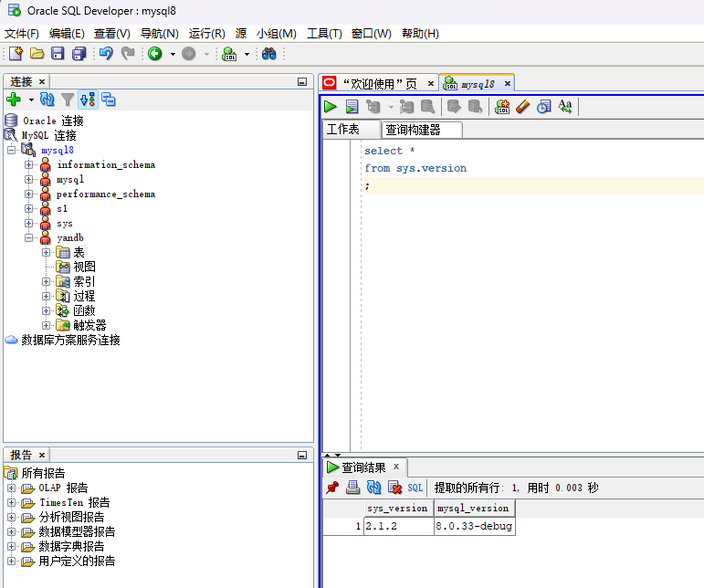Viewport: 704px width, 588px height.
Task: Run statement with green play button
Action: 331,107
